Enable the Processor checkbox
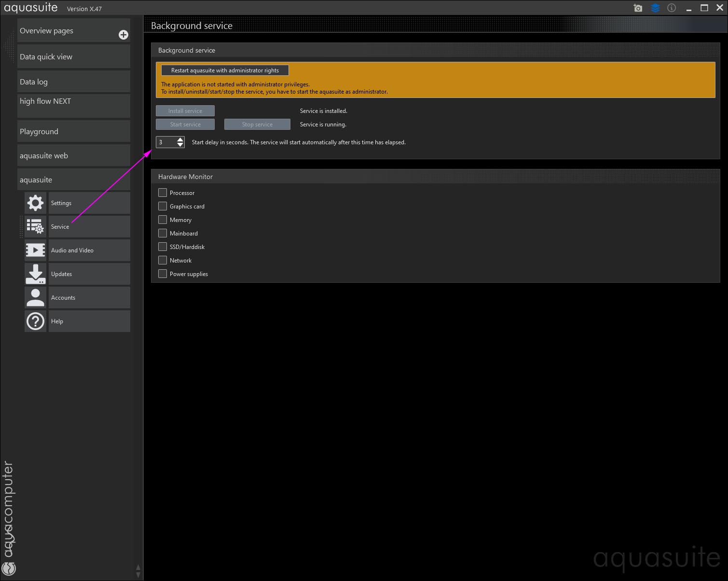728x581 pixels. (163, 193)
